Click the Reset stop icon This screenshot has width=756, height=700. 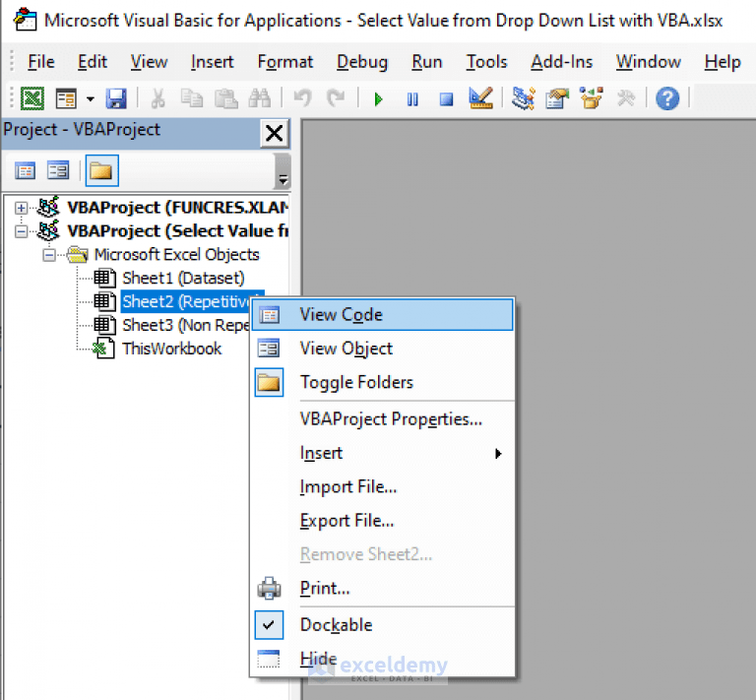point(447,99)
